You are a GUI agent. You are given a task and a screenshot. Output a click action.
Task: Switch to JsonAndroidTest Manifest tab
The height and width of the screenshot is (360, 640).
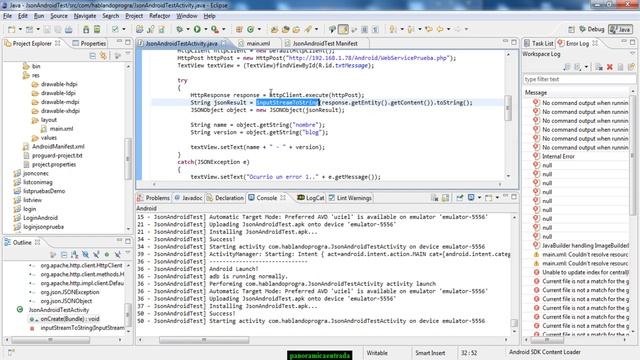pyautogui.click(x=325, y=43)
